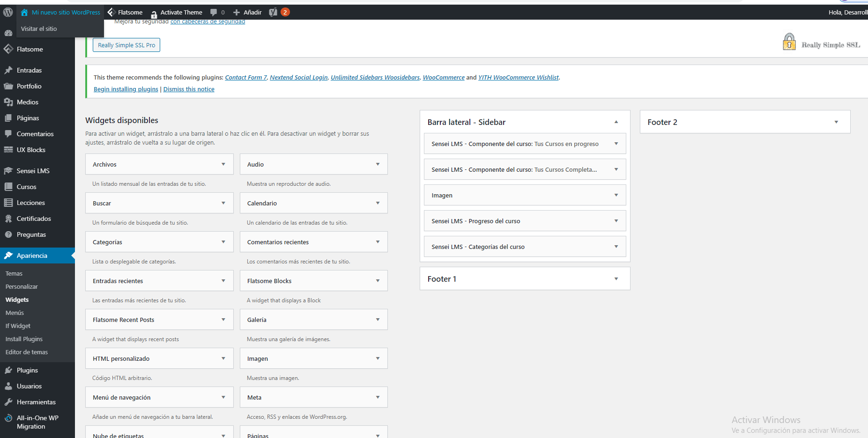Click the update count badge showing 2
The image size is (868, 438).
click(x=285, y=12)
